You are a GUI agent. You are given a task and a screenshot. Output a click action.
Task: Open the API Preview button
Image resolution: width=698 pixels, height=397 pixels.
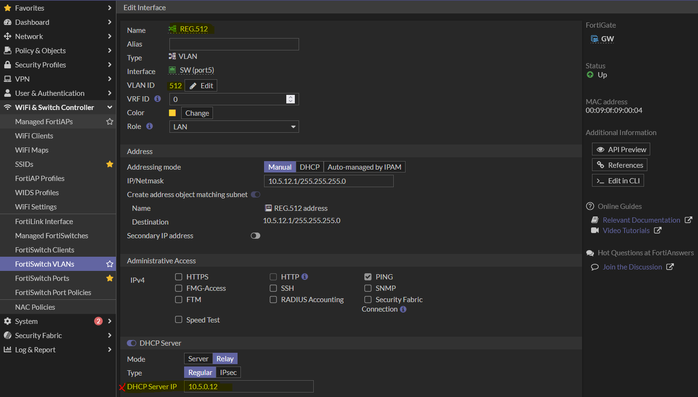[x=621, y=150]
